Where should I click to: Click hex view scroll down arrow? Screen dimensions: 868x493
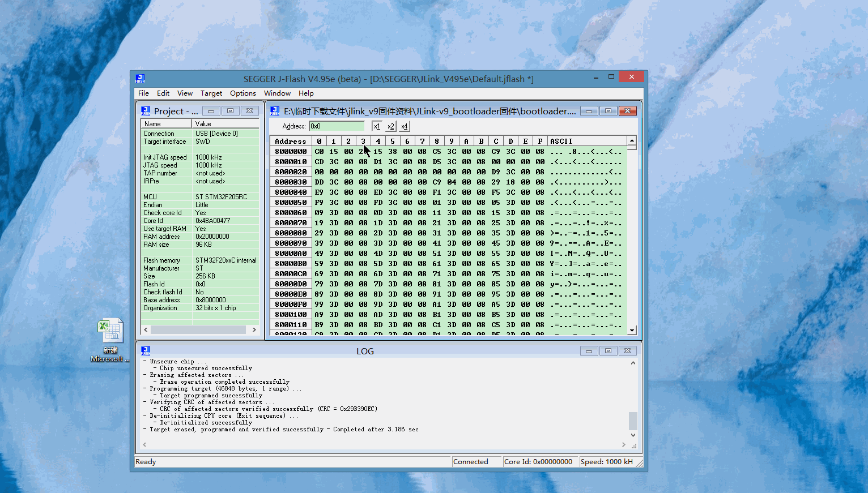point(632,329)
